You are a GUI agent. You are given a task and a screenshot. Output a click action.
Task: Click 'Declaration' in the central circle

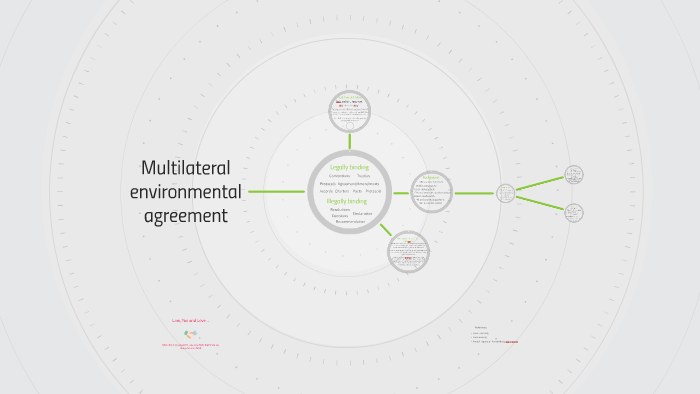tap(362, 214)
